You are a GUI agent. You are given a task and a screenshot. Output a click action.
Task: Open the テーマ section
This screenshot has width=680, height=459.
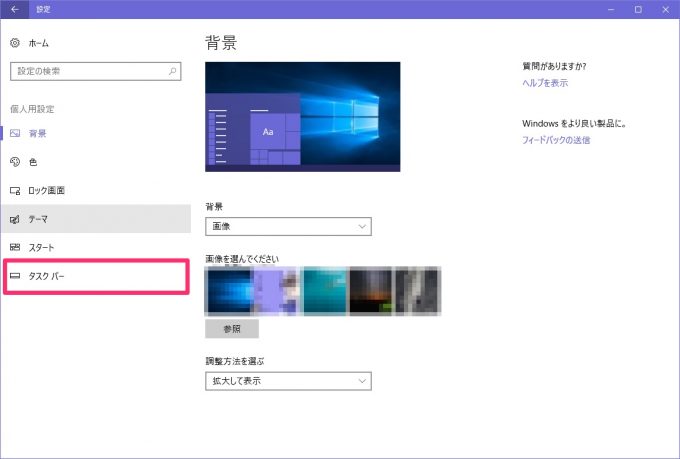point(95,219)
